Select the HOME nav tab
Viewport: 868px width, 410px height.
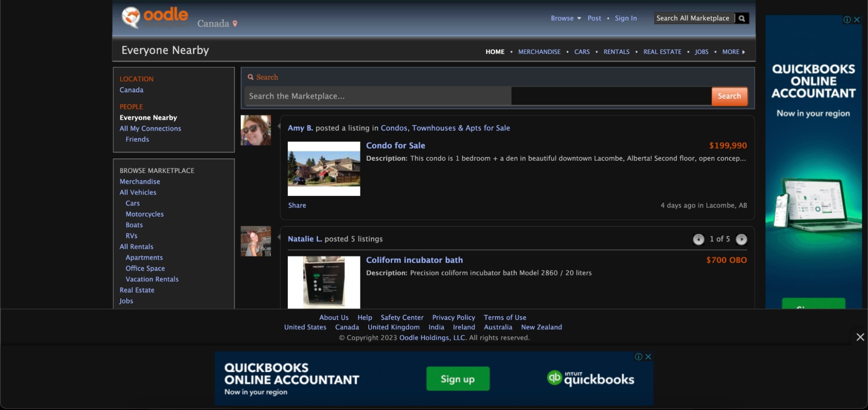coord(495,52)
